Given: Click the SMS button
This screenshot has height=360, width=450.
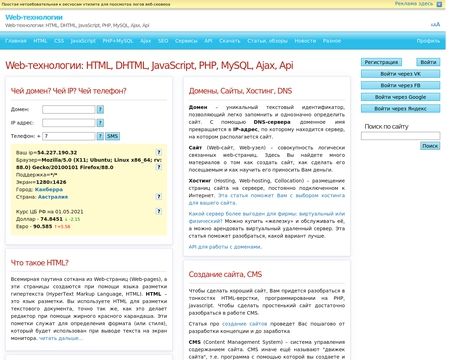Looking at the screenshot, I should [112, 136].
